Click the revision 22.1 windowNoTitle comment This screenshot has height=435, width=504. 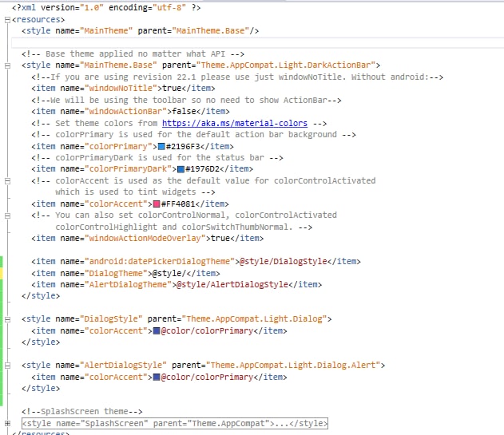(237, 77)
